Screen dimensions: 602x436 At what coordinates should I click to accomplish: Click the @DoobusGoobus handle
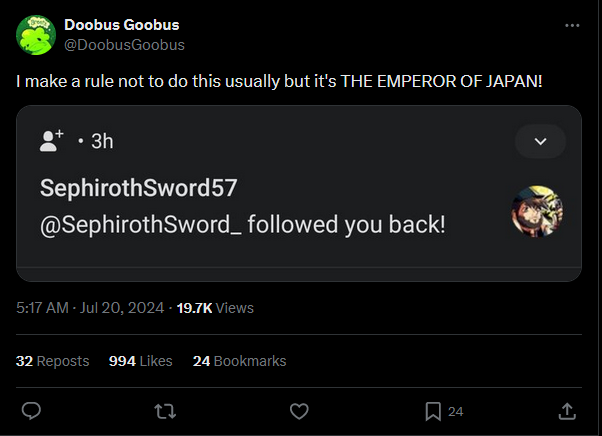click(x=124, y=45)
